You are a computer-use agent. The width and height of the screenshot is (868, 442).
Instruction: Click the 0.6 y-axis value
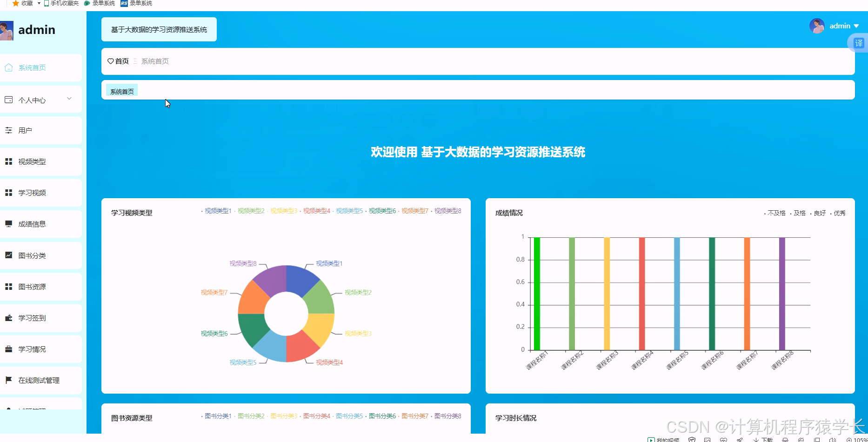520,282
